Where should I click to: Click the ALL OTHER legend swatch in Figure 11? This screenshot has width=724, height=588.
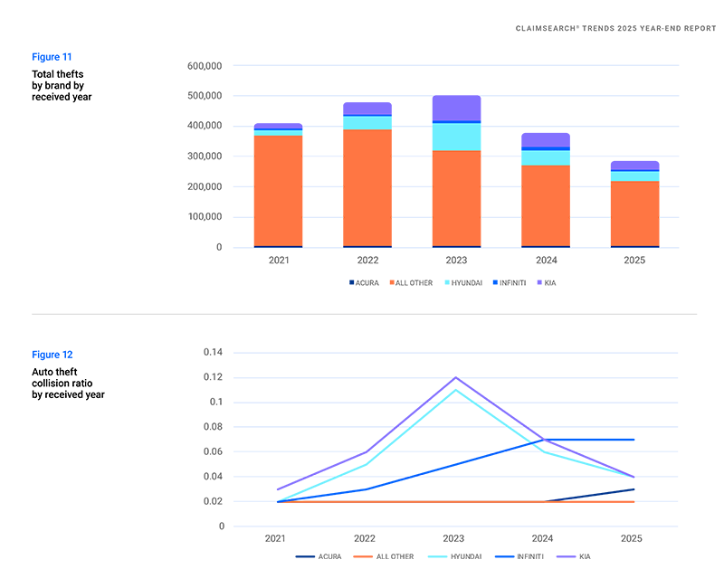pyautogui.click(x=392, y=282)
